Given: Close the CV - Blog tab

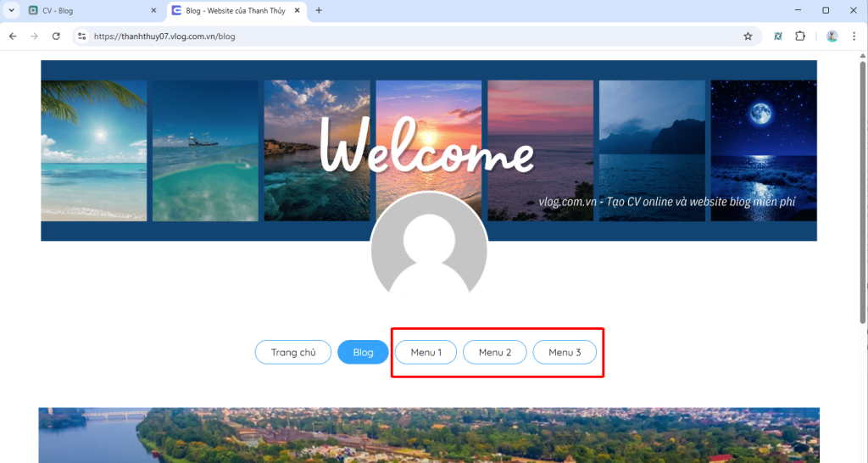Looking at the screenshot, I should point(153,10).
